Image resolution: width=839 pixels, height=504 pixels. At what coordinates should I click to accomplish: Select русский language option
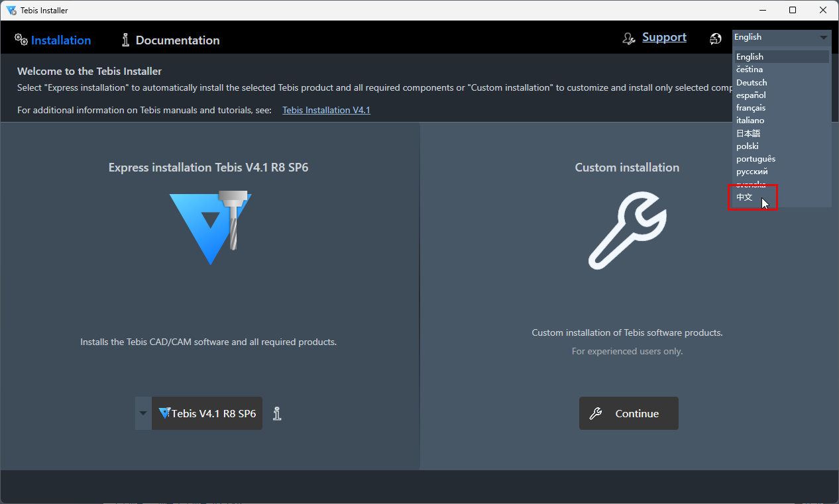coord(781,172)
